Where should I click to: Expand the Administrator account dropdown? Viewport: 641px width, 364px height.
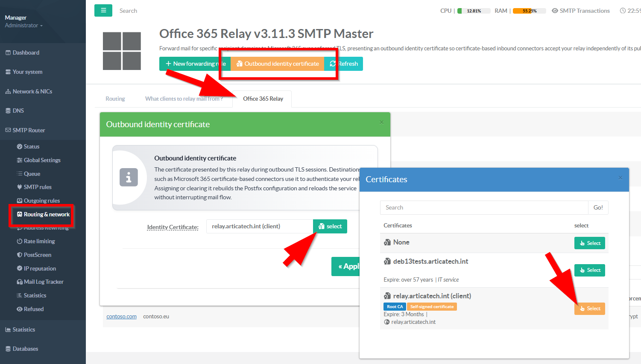coord(24,26)
